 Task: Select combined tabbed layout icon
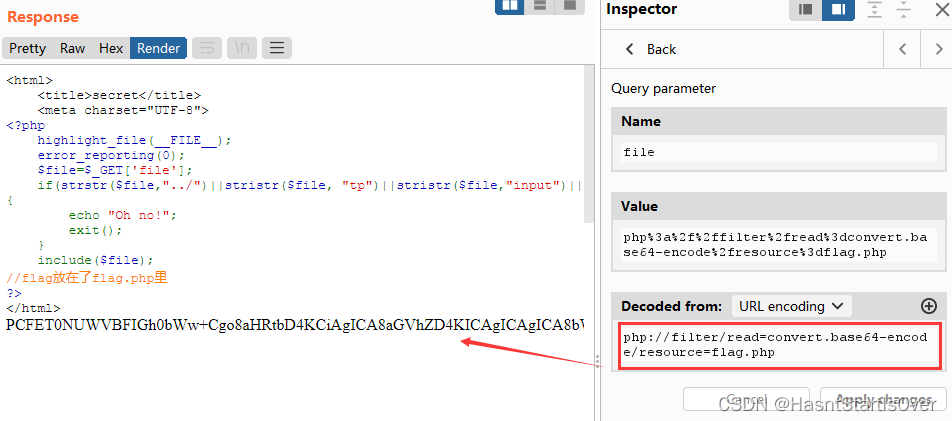point(570,6)
